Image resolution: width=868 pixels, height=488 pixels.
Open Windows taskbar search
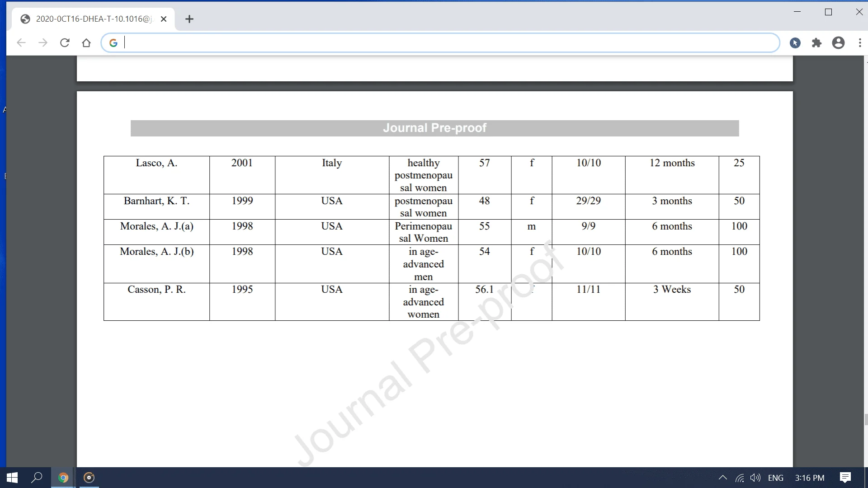37,478
